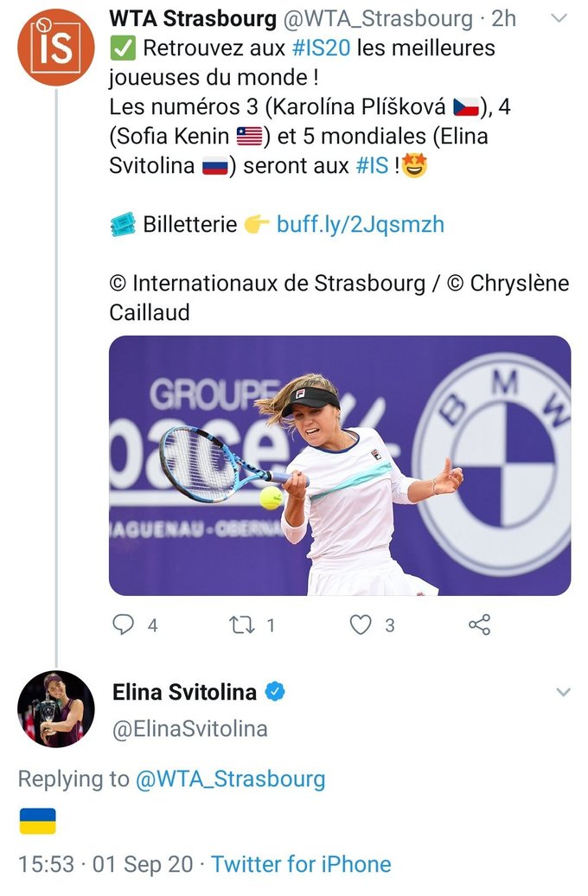The height and width of the screenshot is (896, 588).
Task: Open the @WTA_Strasbourg mention in reply line
Action: (230, 778)
